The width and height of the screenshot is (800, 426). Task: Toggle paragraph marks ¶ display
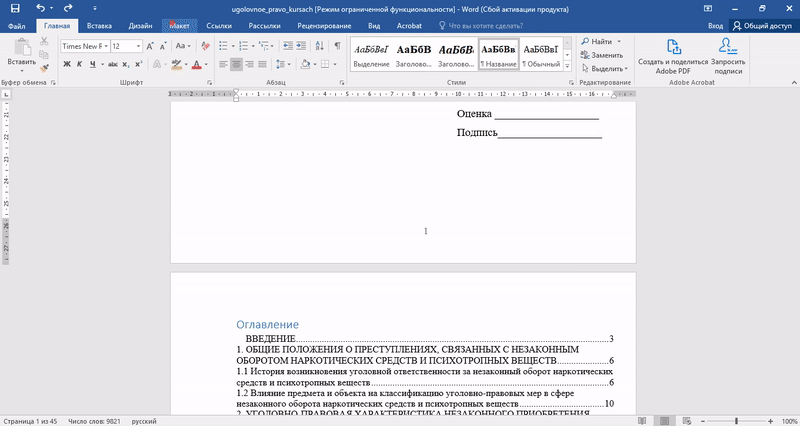pos(337,46)
